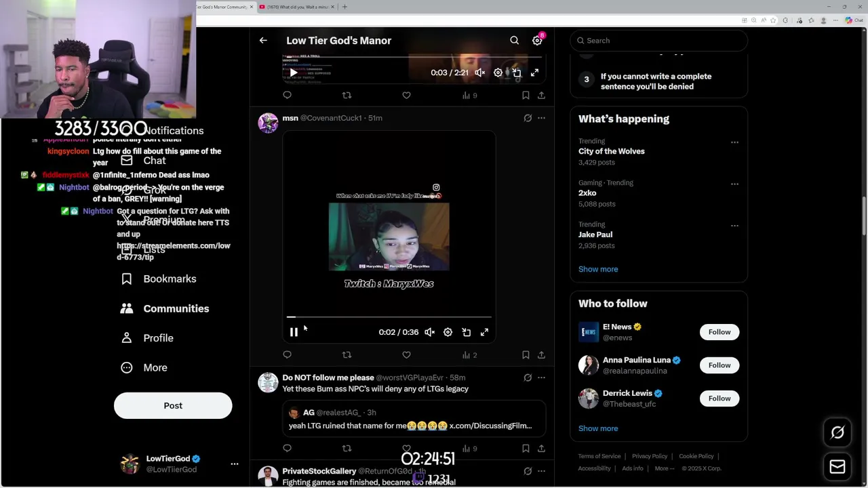Click Show more under Who to follow
The width and height of the screenshot is (868, 488).
pyautogui.click(x=598, y=428)
